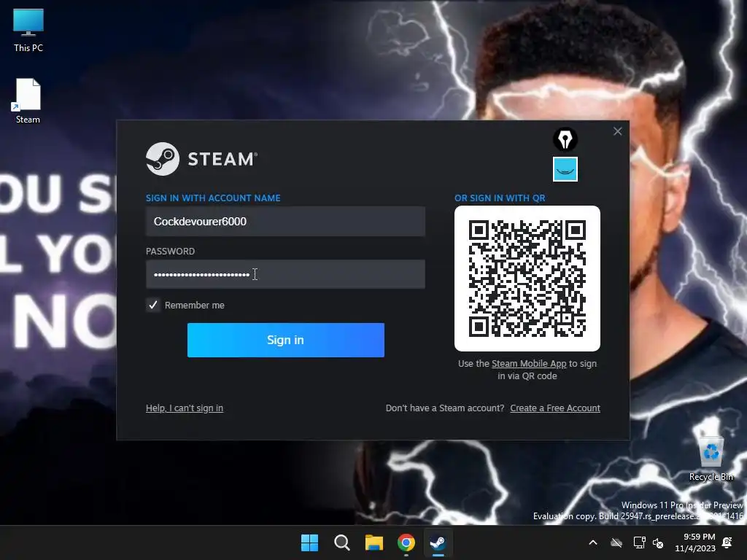Click Create a Free Account link
The width and height of the screenshot is (747, 560).
[x=555, y=408]
